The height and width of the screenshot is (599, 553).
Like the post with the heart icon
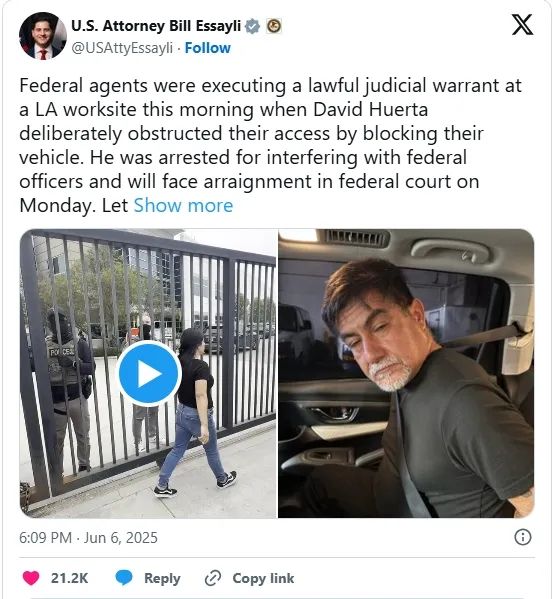[x=31, y=578]
